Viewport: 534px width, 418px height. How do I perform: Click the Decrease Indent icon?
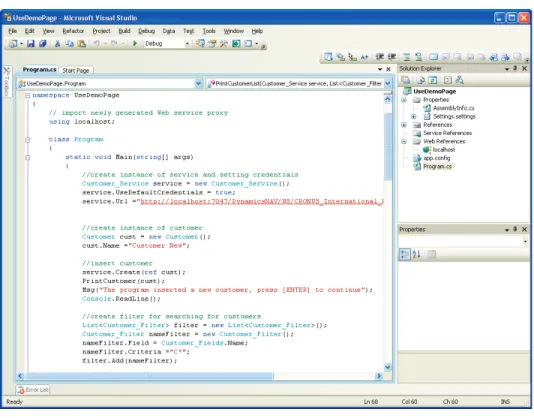click(380, 57)
